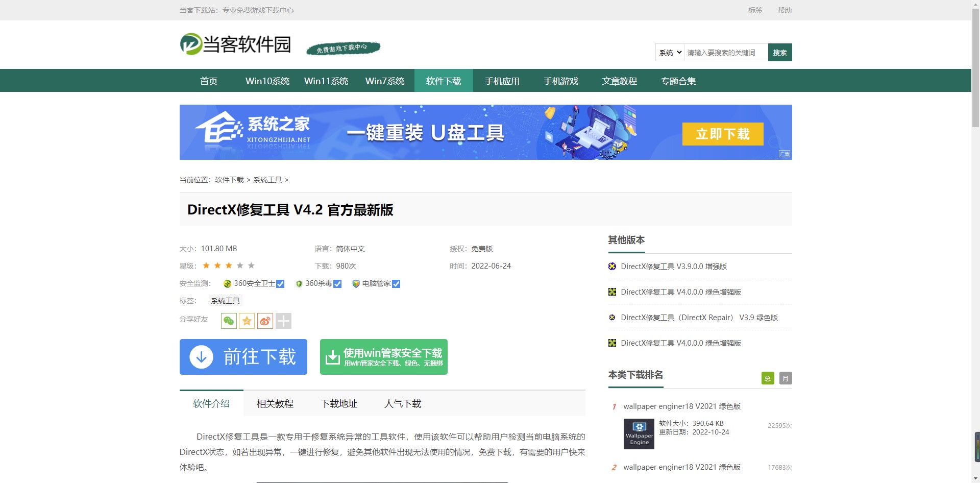Click the fifth rating star
The width and height of the screenshot is (980, 483).
click(x=251, y=265)
